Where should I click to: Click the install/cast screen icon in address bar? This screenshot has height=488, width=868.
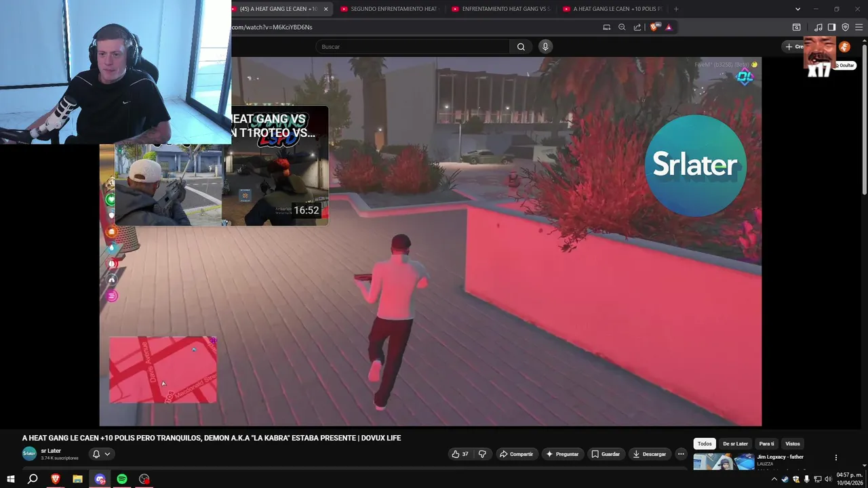click(607, 27)
